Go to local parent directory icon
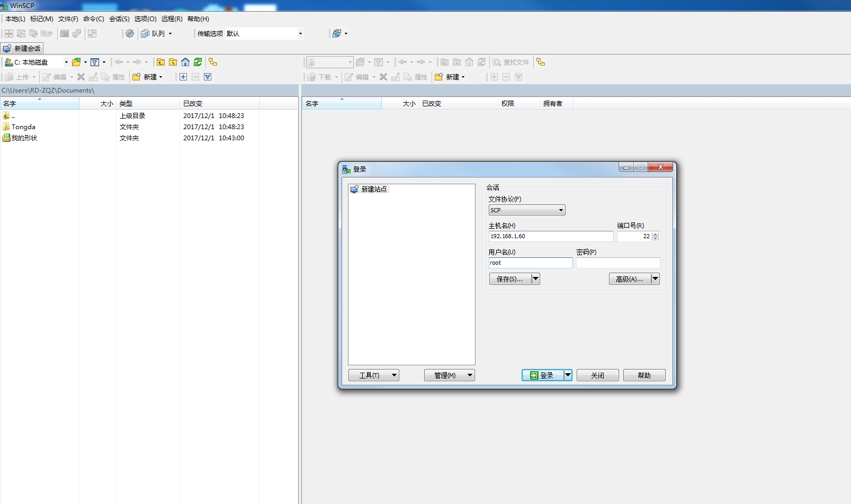This screenshot has width=851, height=504. pos(160,62)
